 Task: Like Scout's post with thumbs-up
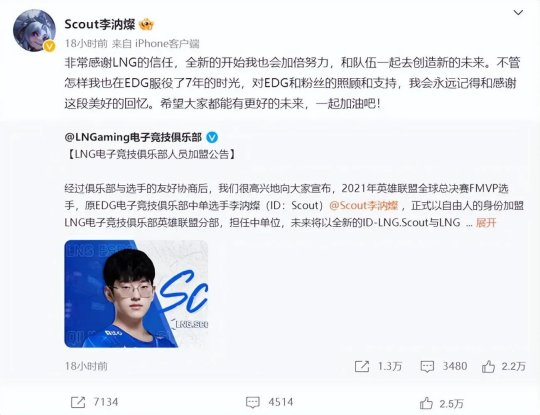pos(426,403)
